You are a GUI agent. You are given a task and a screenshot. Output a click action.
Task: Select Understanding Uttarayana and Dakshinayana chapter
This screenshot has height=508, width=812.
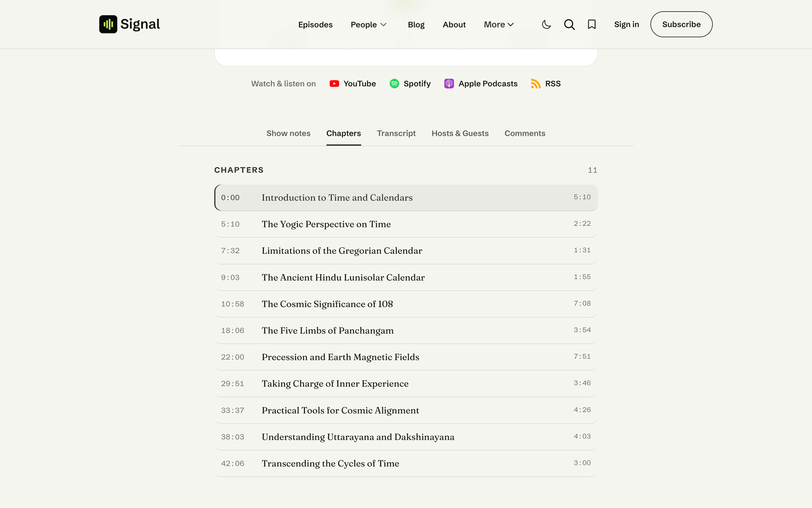click(x=406, y=437)
